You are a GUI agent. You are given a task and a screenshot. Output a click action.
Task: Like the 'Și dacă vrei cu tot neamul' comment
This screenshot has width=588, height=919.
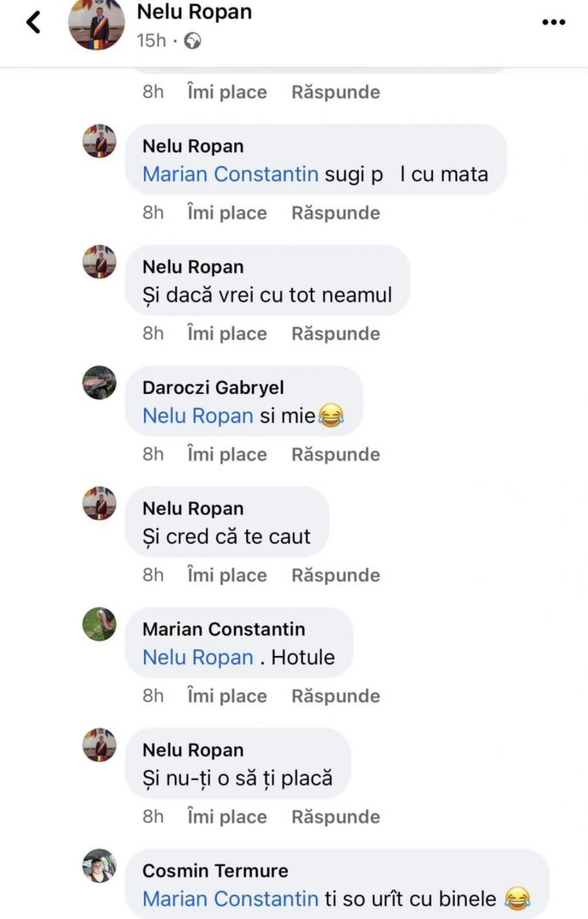pos(226,334)
